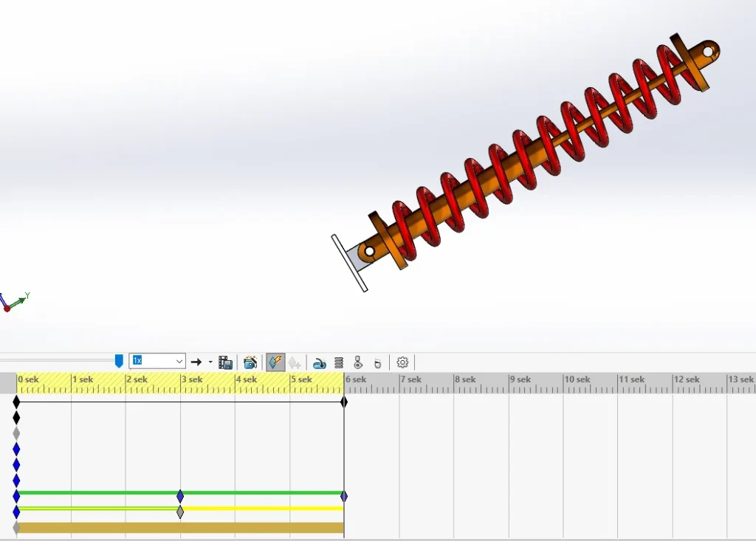Open the playback mode dropdown arrow
The image size is (756, 541).
[210, 362]
